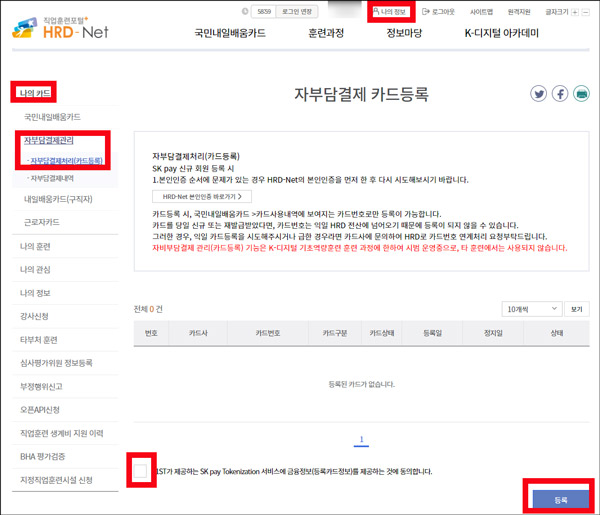Select 국민내일배움카드 in sidebar
This screenshot has width=600, height=515.
[x=52, y=117]
